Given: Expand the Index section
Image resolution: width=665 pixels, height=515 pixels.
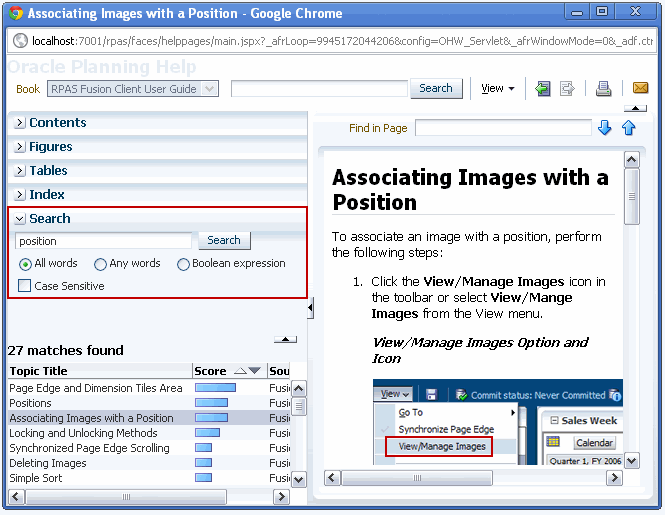Looking at the screenshot, I should click(20, 195).
